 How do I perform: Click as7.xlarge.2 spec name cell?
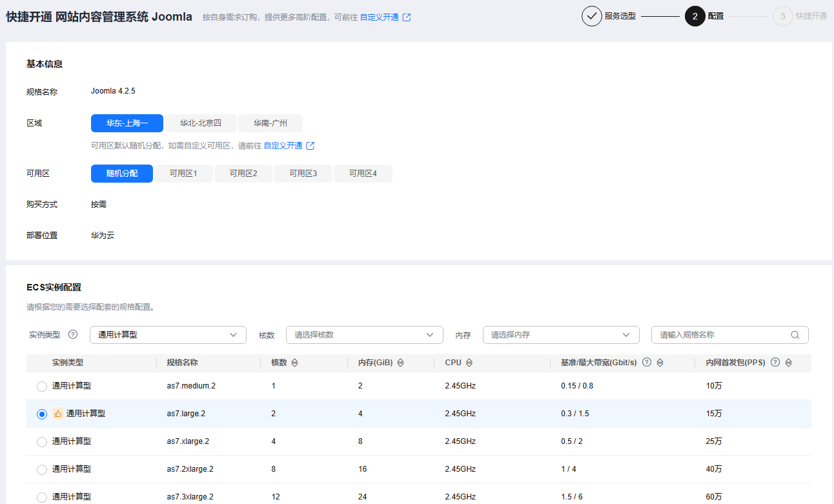point(188,441)
